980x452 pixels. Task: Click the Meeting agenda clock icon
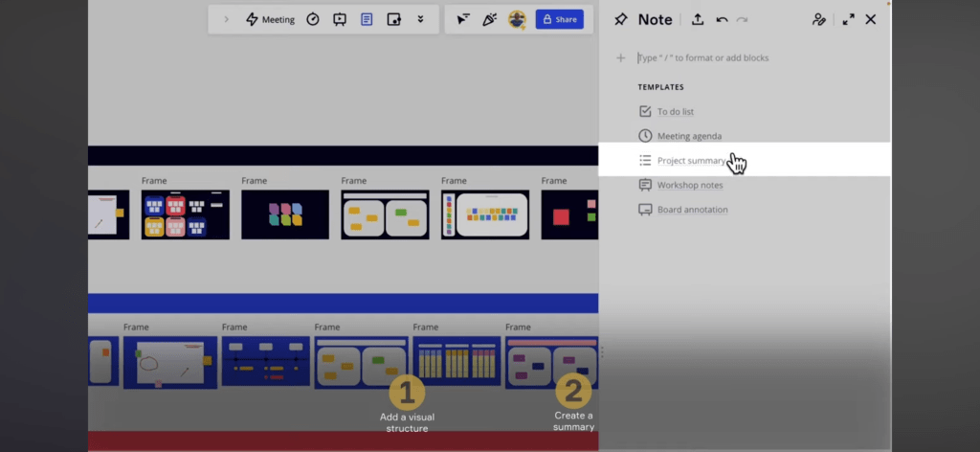[645, 136]
